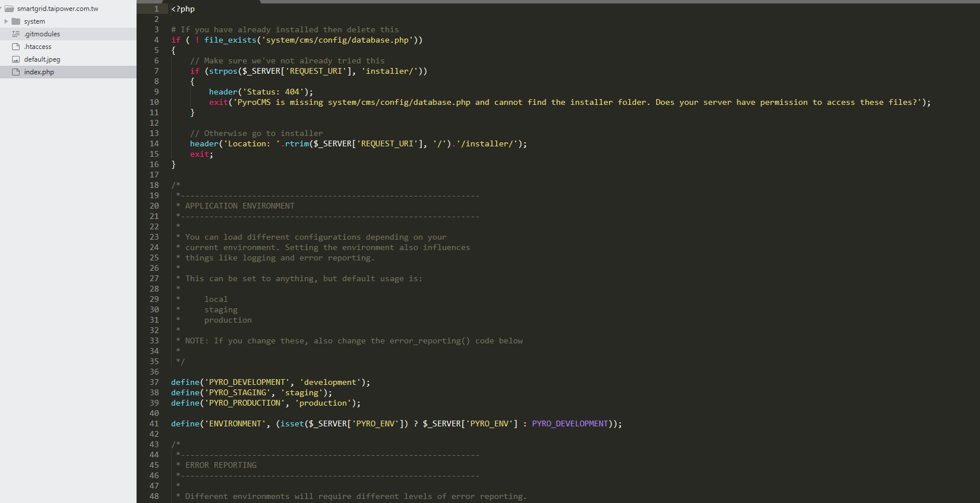The image size is (980, 503).
Task: Click the '// Otherwise go to installer' comment
Action: pos(256,133)
